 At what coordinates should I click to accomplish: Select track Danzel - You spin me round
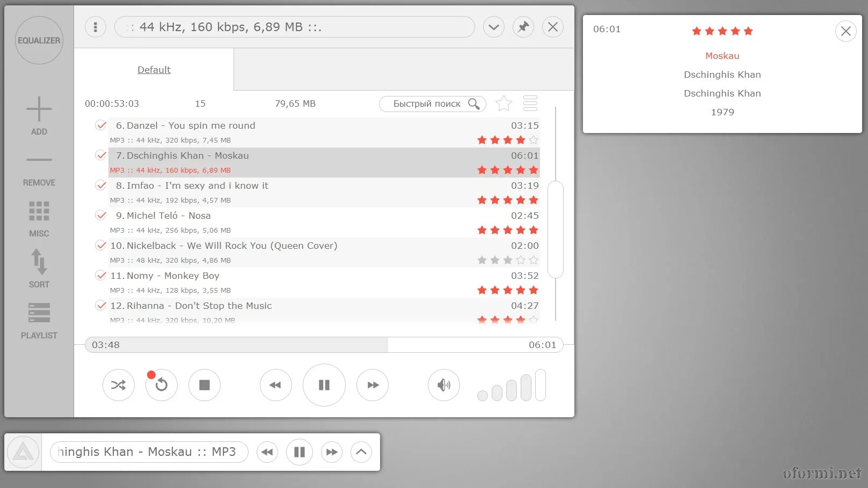[x=324, y=132]
